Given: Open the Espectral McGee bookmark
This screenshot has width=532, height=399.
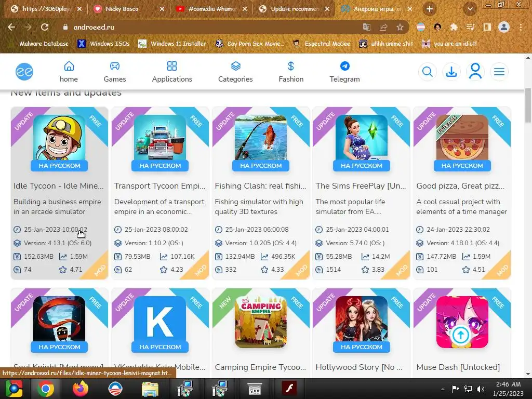Looking at the screenshot, I should [x=322, y=44].
